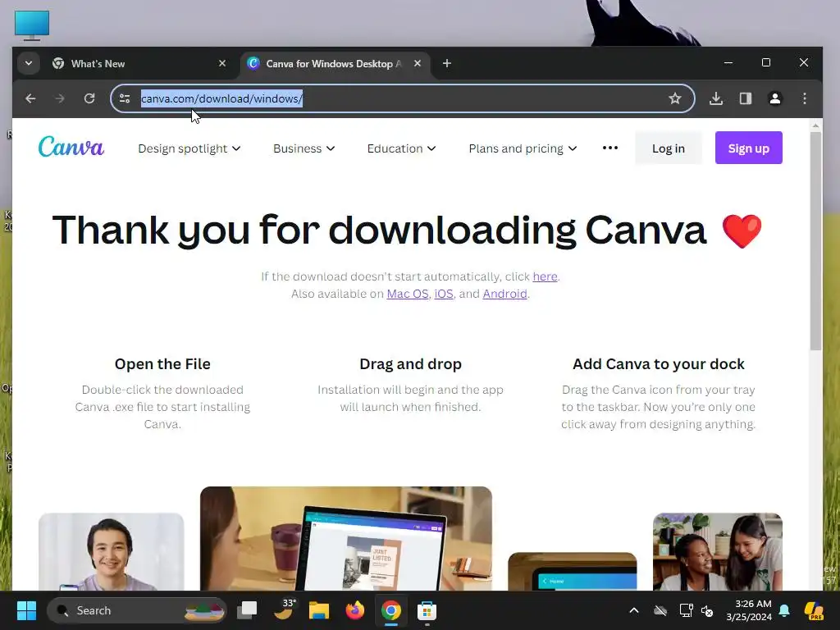Open a new tab with plus button

click(447, 64)
